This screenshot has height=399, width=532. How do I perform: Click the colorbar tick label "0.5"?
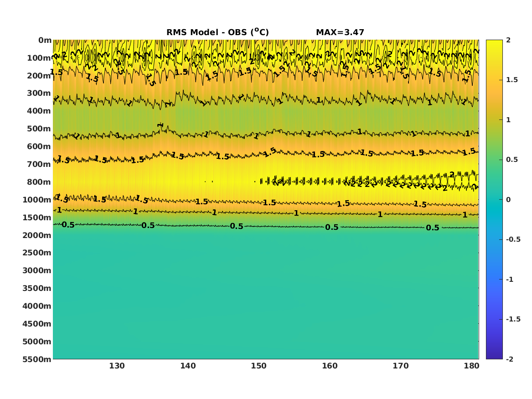click(512, 160)
